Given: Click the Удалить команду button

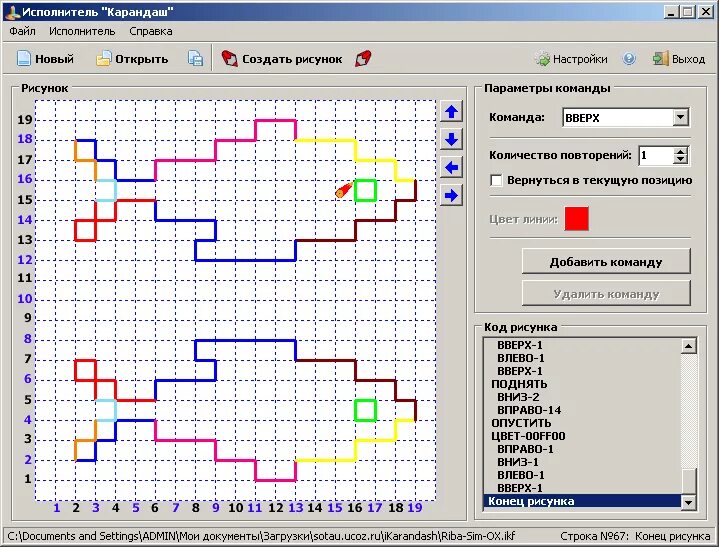Looking at the screenshot, I should [x=606, y=293].
